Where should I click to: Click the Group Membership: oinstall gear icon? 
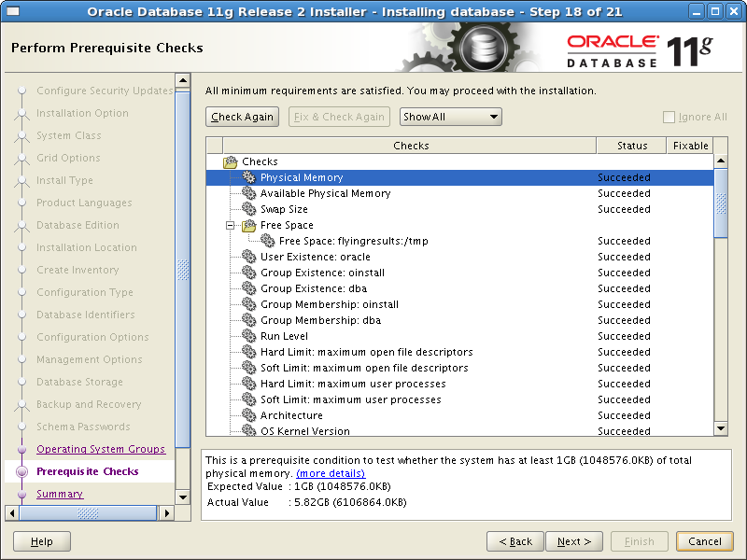click(x=248, y=304)
